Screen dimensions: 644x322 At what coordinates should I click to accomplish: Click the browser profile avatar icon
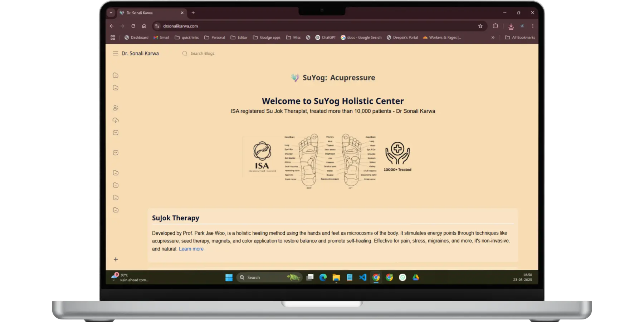[x=522, y=26]
